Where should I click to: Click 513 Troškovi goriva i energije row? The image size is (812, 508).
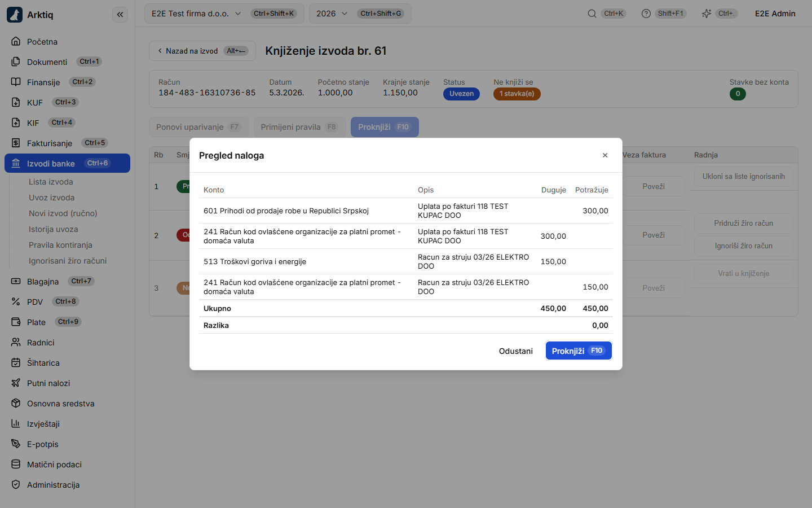coord(406,261)
